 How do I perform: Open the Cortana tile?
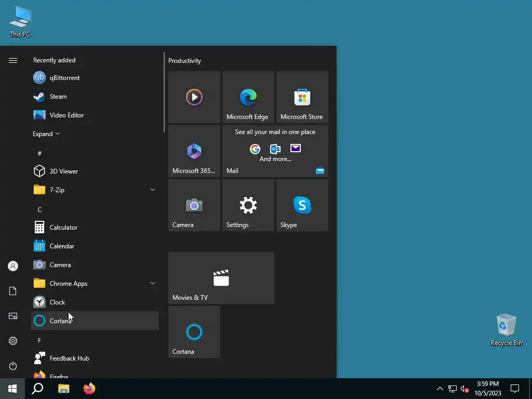(x=194, y=332)
